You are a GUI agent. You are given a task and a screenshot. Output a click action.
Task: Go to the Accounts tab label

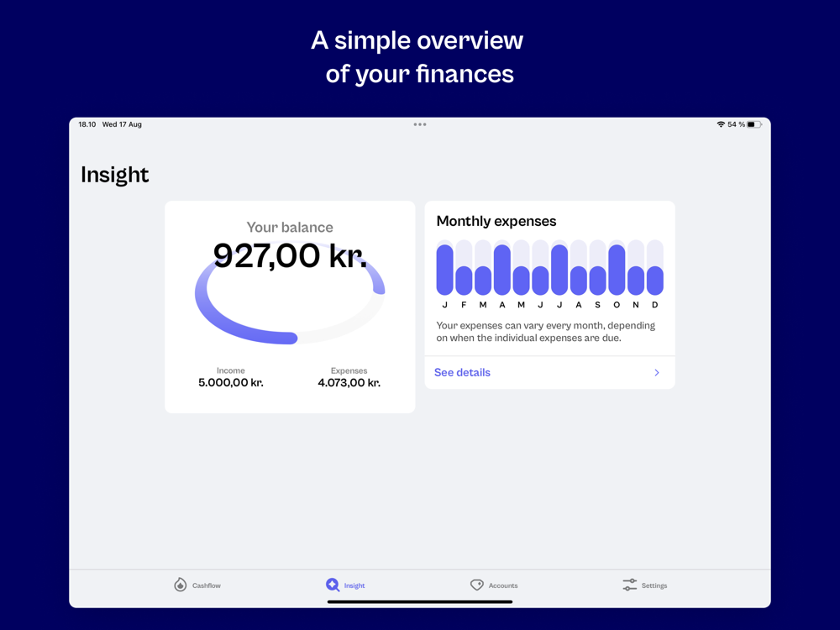(503, 585)
